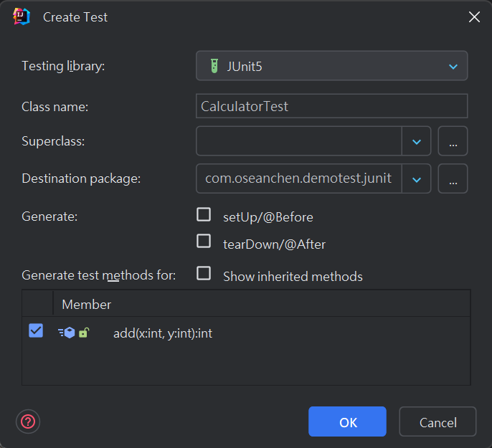Click the Class name text field
The image size is (492, 448).
(331, 106)
